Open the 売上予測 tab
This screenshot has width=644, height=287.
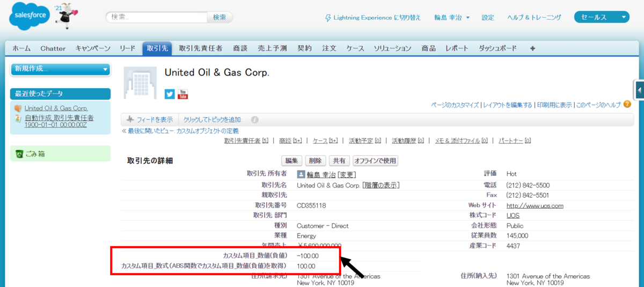(272, 48)
